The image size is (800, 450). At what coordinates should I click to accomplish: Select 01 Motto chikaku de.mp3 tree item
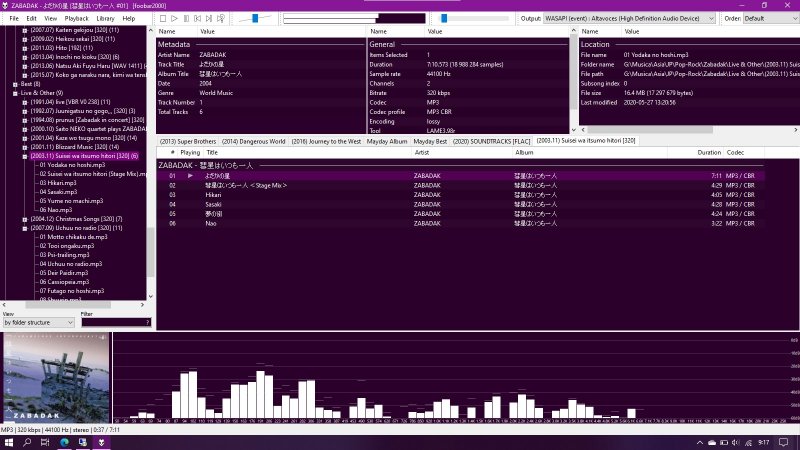coord(73,237)
